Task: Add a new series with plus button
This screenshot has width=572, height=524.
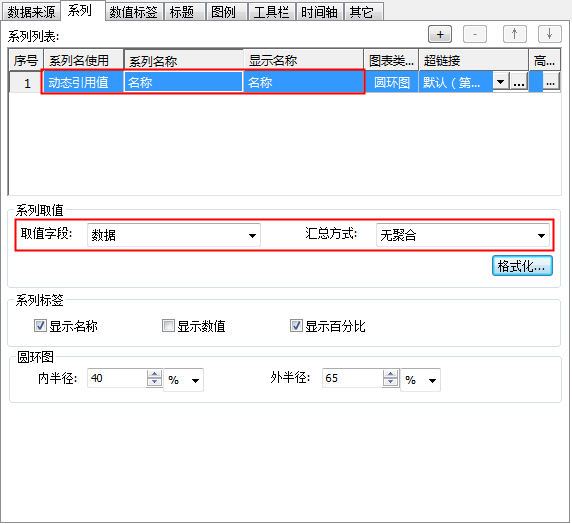Action: 440,34
